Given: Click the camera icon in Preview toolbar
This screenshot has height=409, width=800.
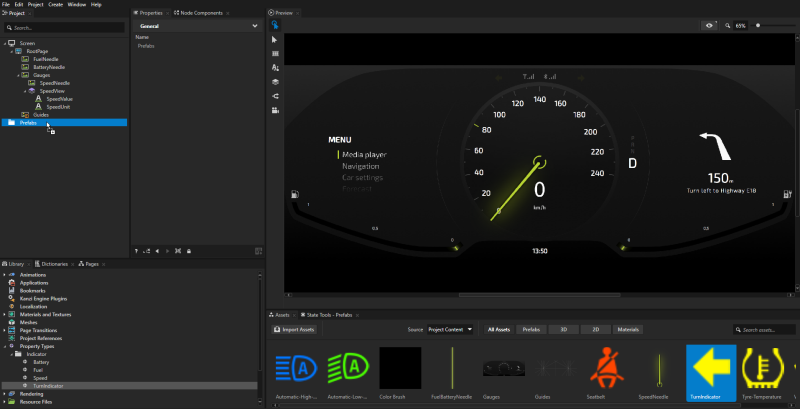Looking at the screenshot, I should click(275, 110).
